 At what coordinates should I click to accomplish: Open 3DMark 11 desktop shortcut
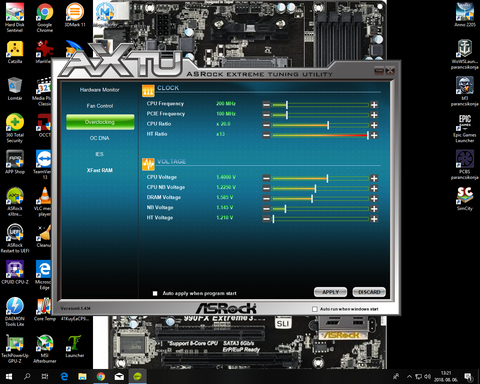(x=75, y=15)
